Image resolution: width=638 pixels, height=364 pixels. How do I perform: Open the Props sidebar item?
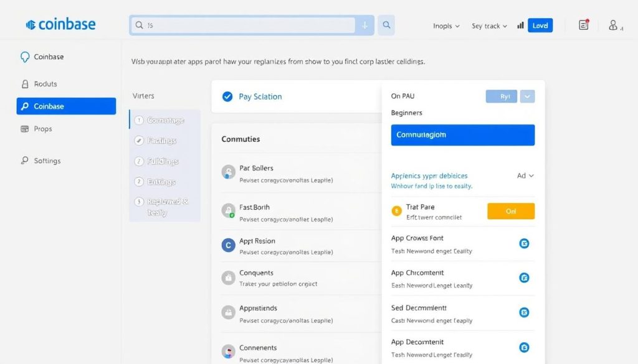coord(37,129)
